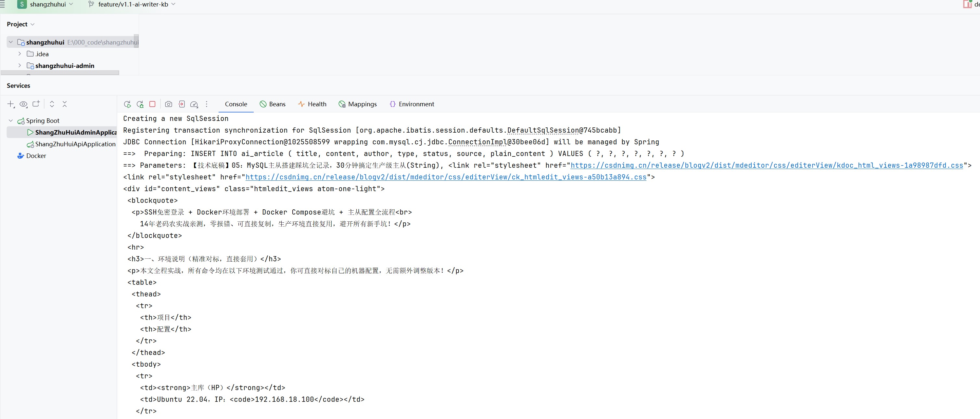Open the ck_htmledit_views CSS link
The image size is (980, 419).
pyautogui.click(x=445, y=177)
